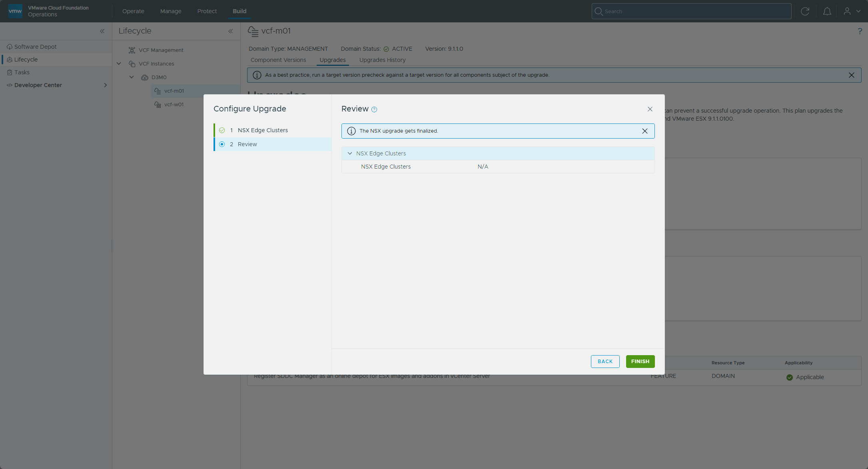Click the vcf-w01 domain icon in tree

click(x=158, y=105)
